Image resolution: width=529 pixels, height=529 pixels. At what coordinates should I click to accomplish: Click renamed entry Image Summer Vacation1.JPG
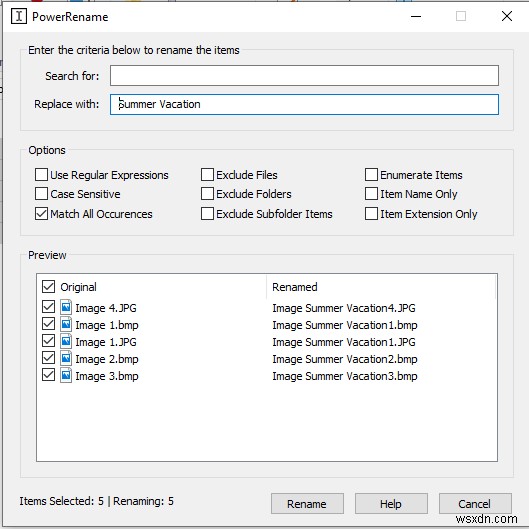[x=344, y=342]
